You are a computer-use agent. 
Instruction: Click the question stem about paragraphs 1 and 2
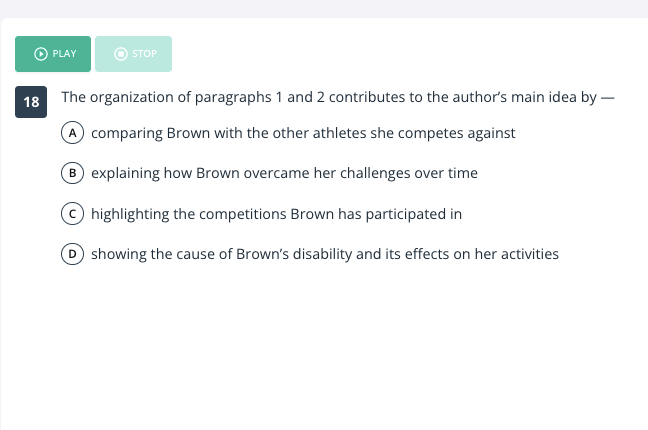[x=338, y=98]
